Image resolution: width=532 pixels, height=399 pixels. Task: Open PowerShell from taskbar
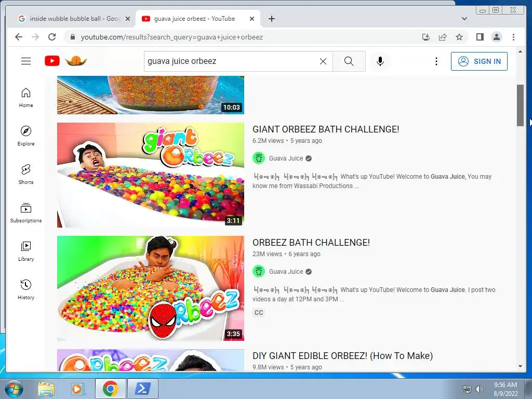point(143,389)
